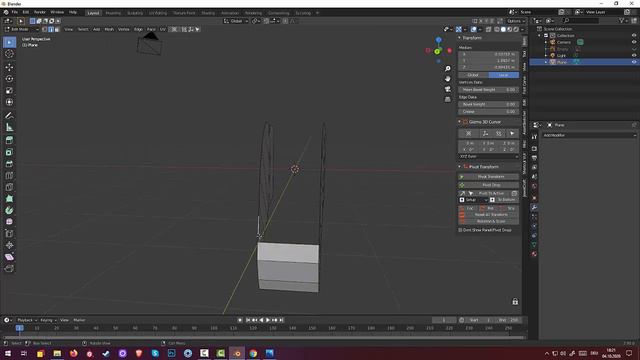This screenshot has height=360, width=640.
Task: Open the Vertex menu in viewport header
Action: click(123, 29)
